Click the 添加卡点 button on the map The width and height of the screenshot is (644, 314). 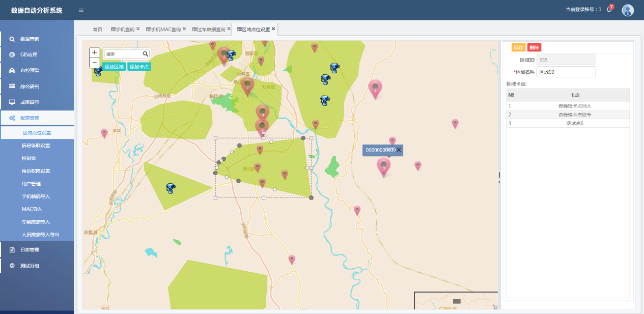coord(139,67)
